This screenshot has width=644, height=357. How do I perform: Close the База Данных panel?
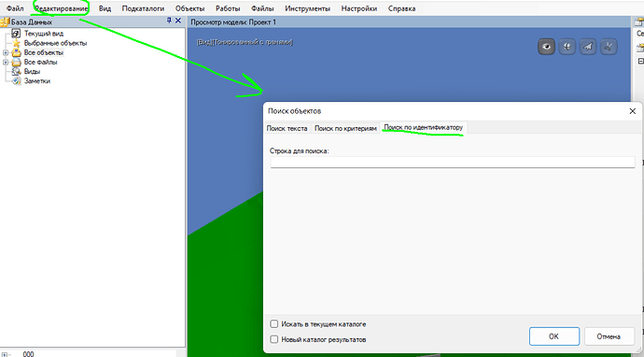tap(178, 21)
